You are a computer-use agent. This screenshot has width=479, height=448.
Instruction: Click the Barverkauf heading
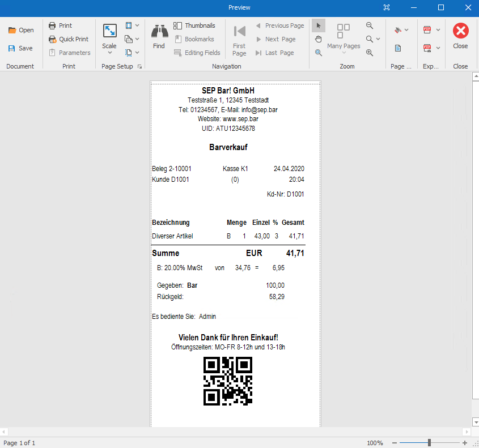tap(228, 147)
